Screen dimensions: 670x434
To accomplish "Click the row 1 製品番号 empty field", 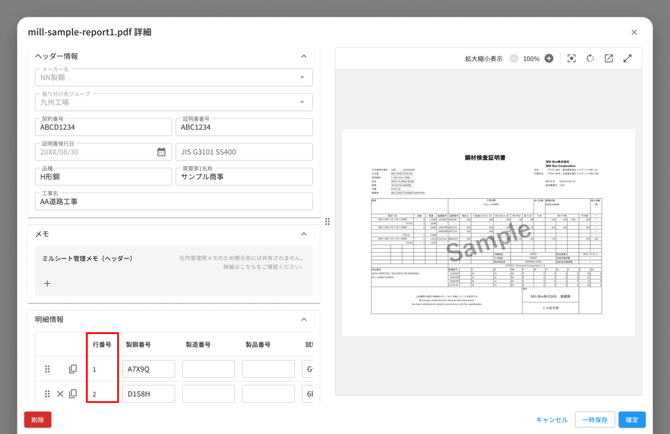I will click(x=268, y=369).
